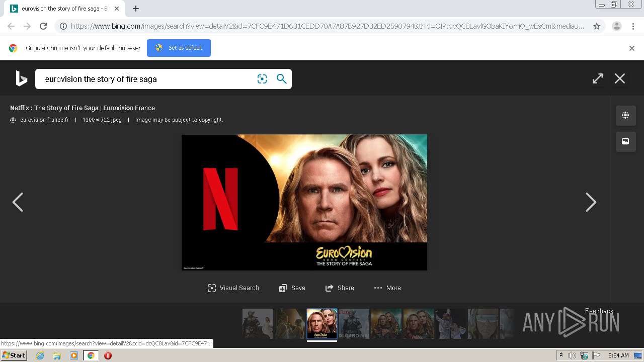Select highlighted Eurovision poster thumbnail
The width and height of the screenshot is (644, 362).
click(x=322, y=324)
